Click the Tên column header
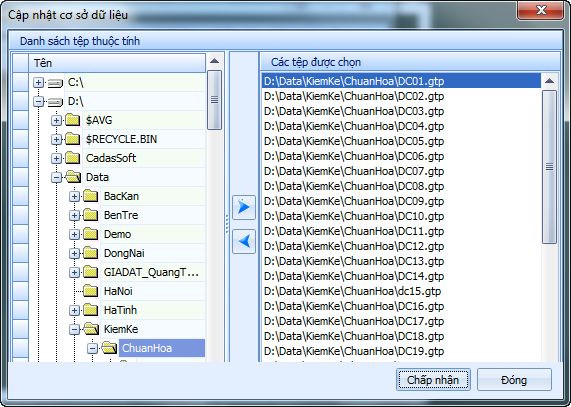The width and height of the screenshot is (571, 407). click(x=117, y=63)
